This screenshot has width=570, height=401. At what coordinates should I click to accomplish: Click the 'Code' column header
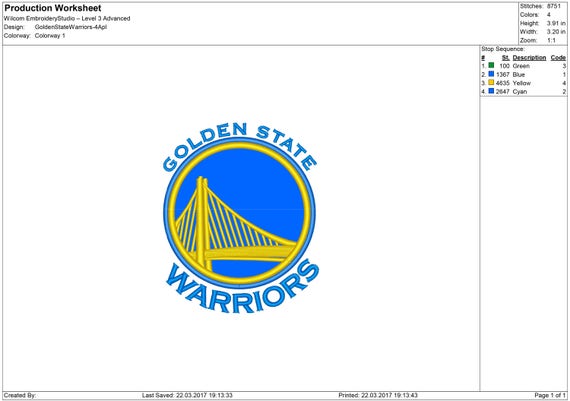tap(558, 58)
